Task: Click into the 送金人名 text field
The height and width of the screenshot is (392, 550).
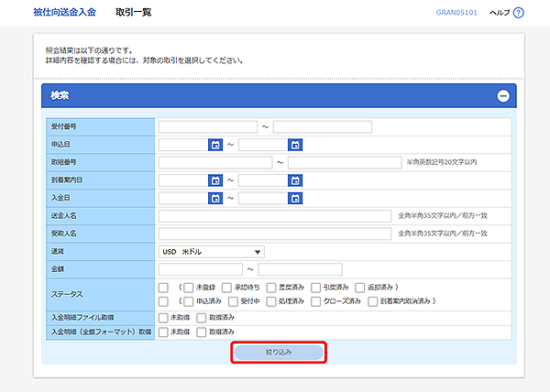Action: click(x=275, y=216)
